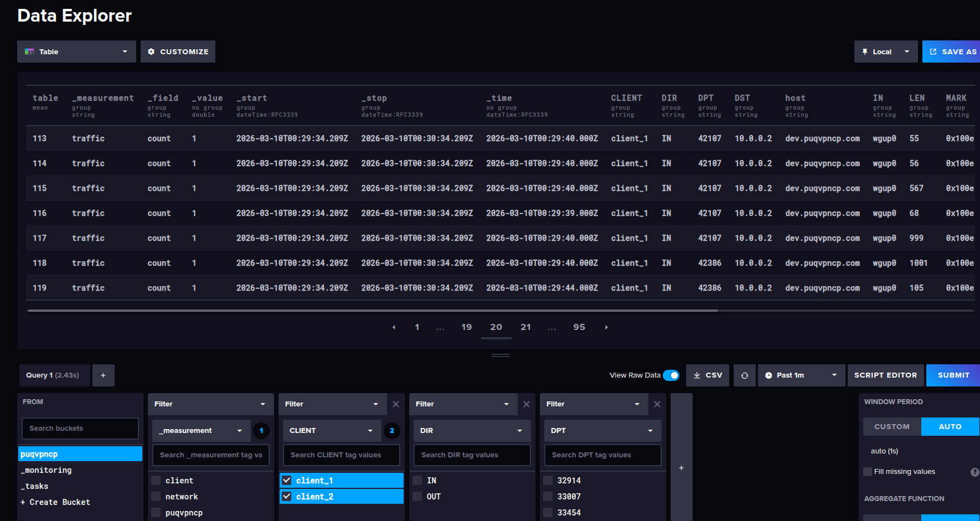Viewport: 980px width, 521px height.
Task: Click table number 119 cell
Action: [x=39, y=288]
